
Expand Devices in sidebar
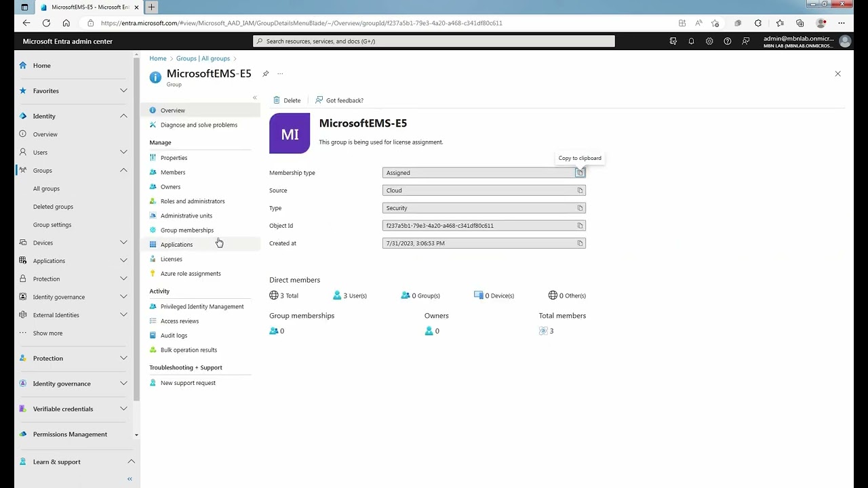[x=123, y=243]
